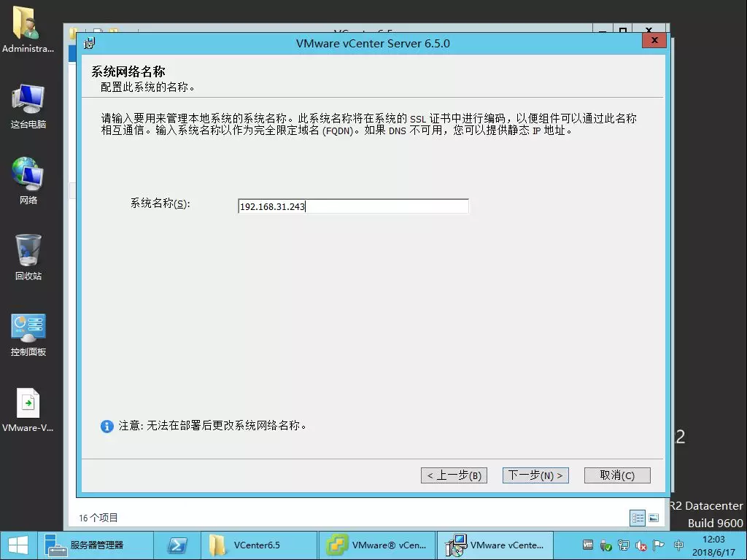This screenshot has height=560, width=747.
Task: Click the VMware Tools tray icon
Action: [588, 545]
